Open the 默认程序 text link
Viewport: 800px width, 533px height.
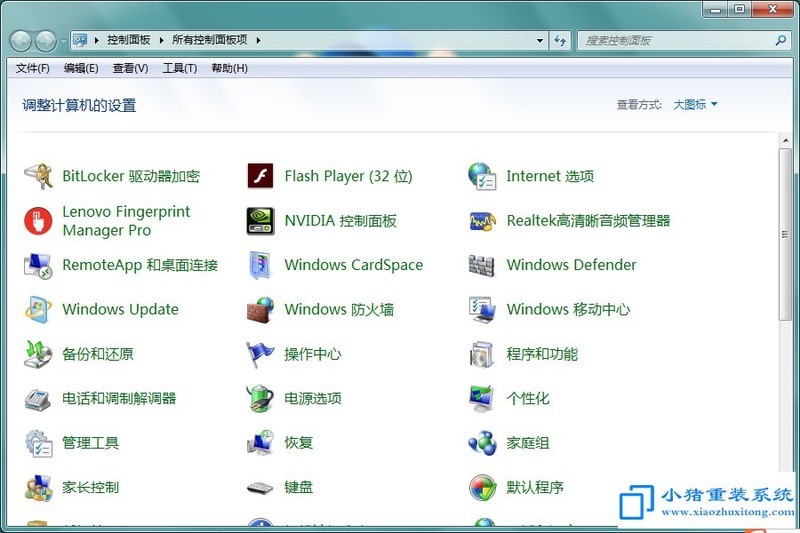pyautogui.click(x=535, y=488)
